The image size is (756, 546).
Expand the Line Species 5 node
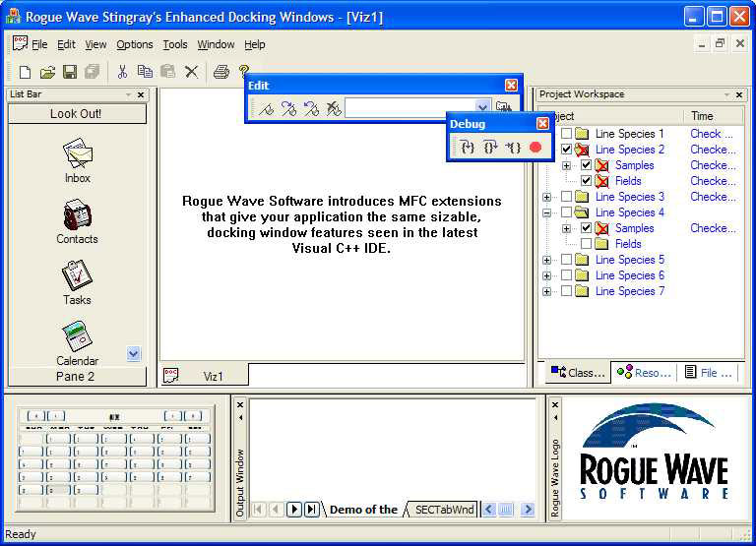click(x=546, y=261)
